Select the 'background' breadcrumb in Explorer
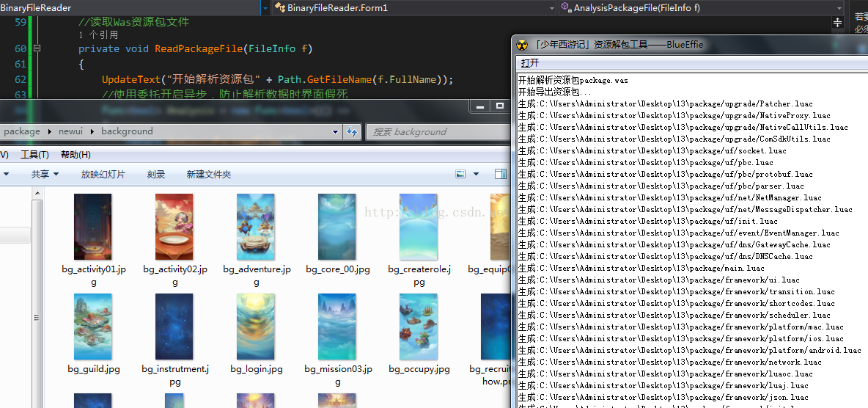This screenshot has width=868, height=408. pyautogui.click(x=127, y=131)
